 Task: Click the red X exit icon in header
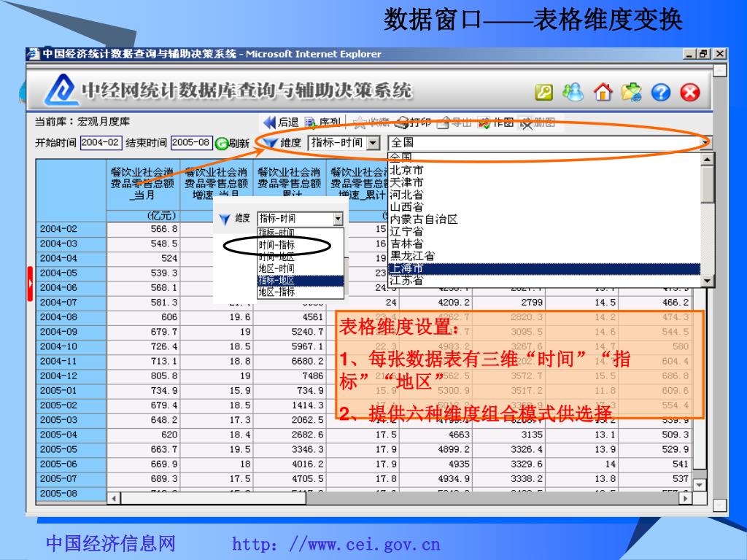click(x=690, y=92)
